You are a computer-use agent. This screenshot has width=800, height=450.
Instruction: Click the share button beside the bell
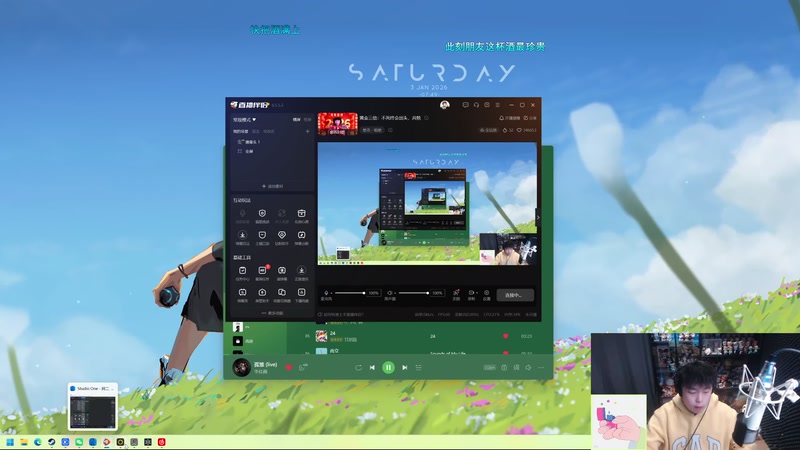(x=530, y=118)
